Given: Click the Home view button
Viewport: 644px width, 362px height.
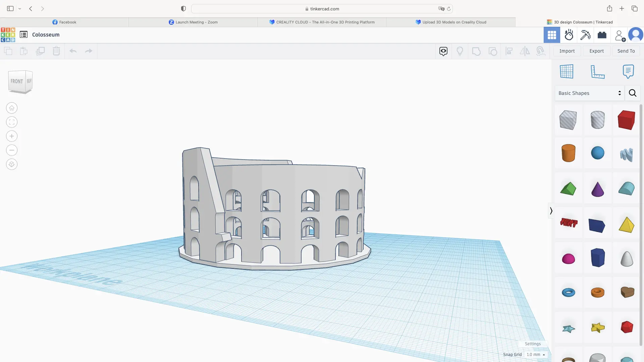Looking at the screenshot, I should 12,108.
